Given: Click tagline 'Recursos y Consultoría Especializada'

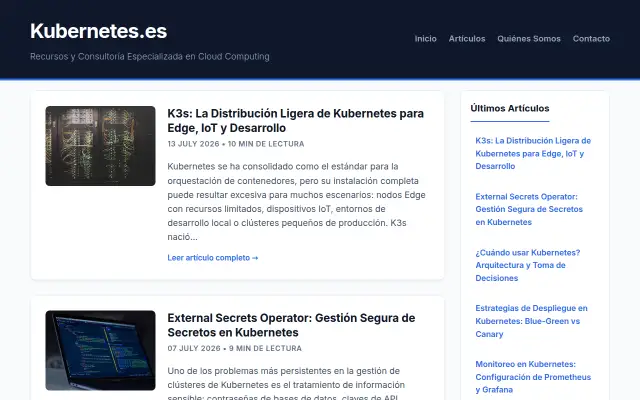Looking at the screenshot, I should [149, 56].
